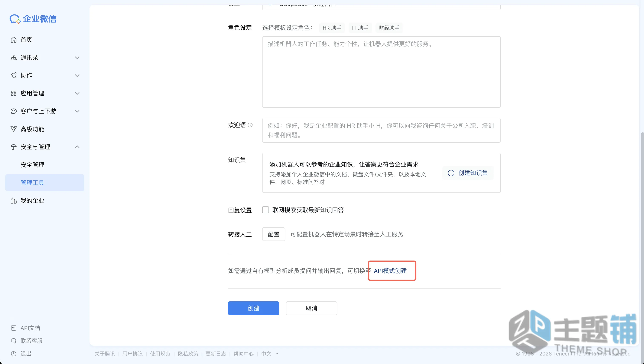The image size is (644, 364).
Task: Click the API文档 icon in the sidebar
Action: 13,328
